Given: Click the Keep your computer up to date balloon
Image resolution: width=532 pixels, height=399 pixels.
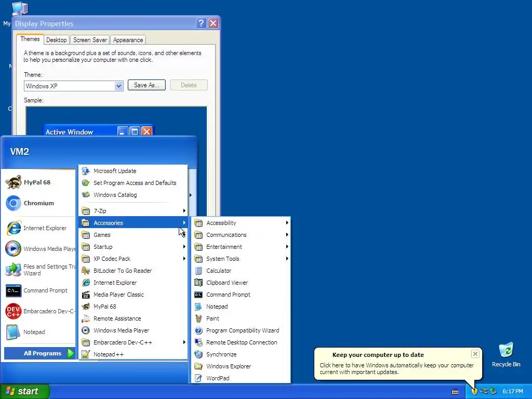Looking at the screenshot, I should tap(397, 363).
